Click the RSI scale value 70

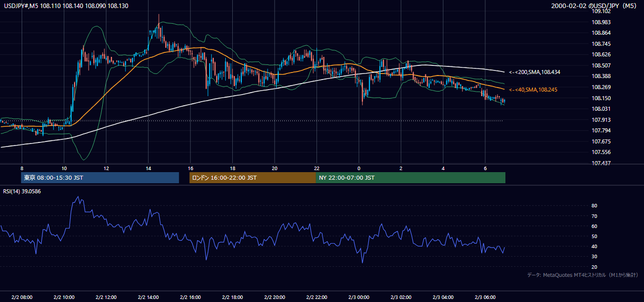pyautogui.click(x=595, y=216)
